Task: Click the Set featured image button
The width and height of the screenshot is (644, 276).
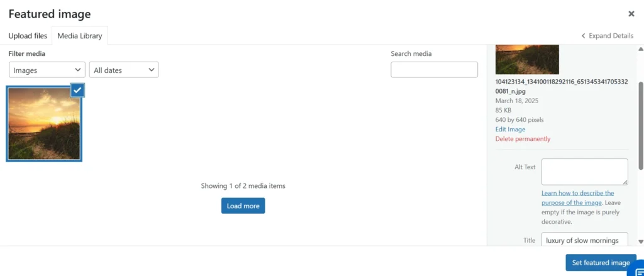Action: click(600, 263)
